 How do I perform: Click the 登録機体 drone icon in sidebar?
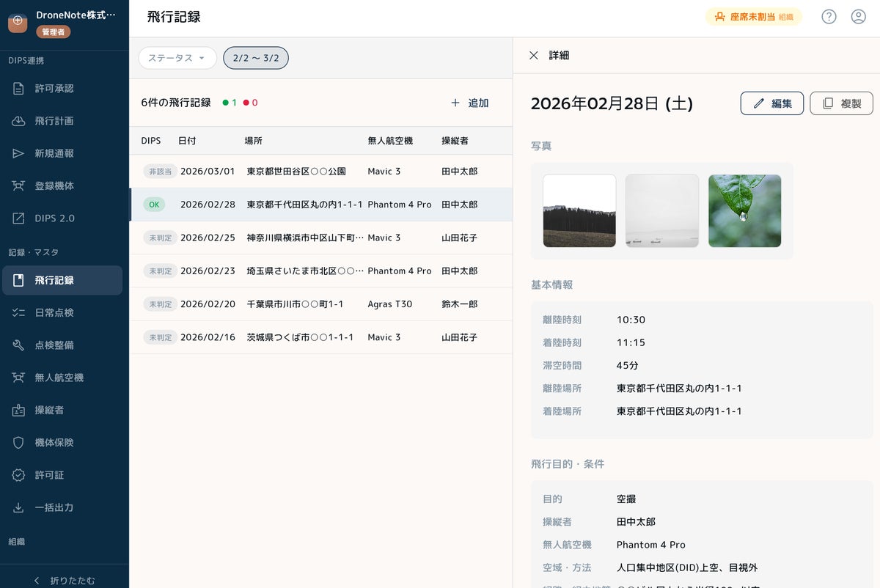(18, 186)
